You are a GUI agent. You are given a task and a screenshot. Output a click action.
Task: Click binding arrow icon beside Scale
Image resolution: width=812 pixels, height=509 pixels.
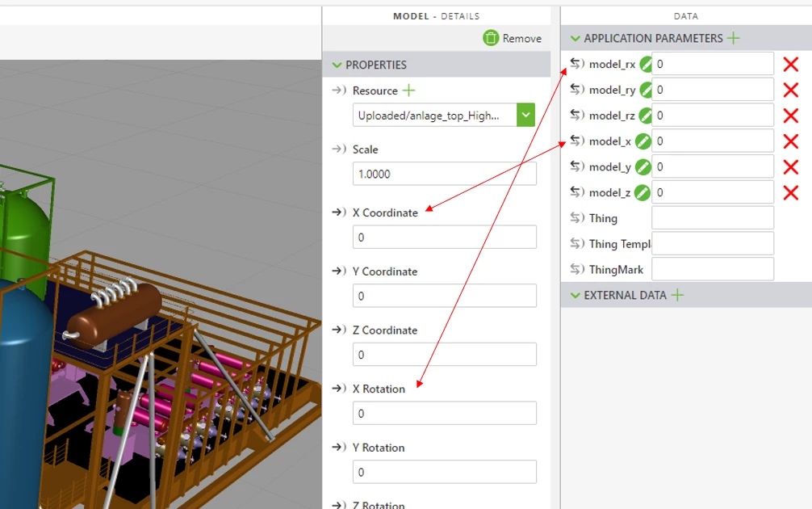coord(339,149)
